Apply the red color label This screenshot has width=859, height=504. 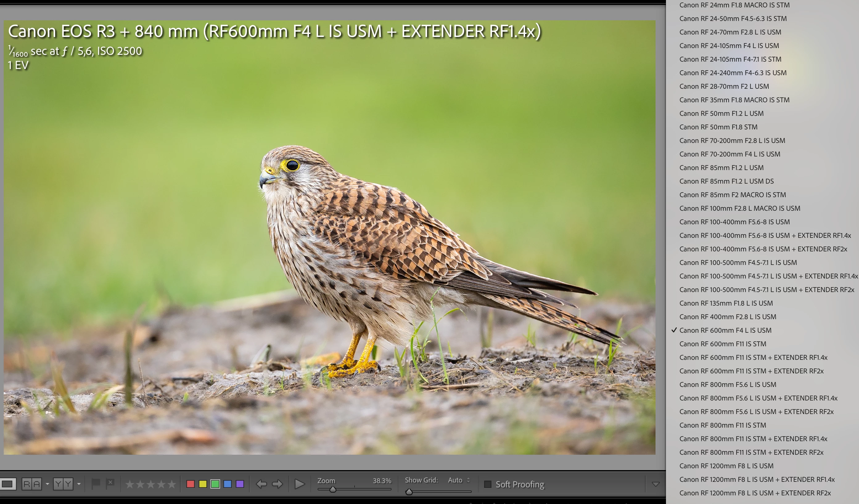click(191, 484)
